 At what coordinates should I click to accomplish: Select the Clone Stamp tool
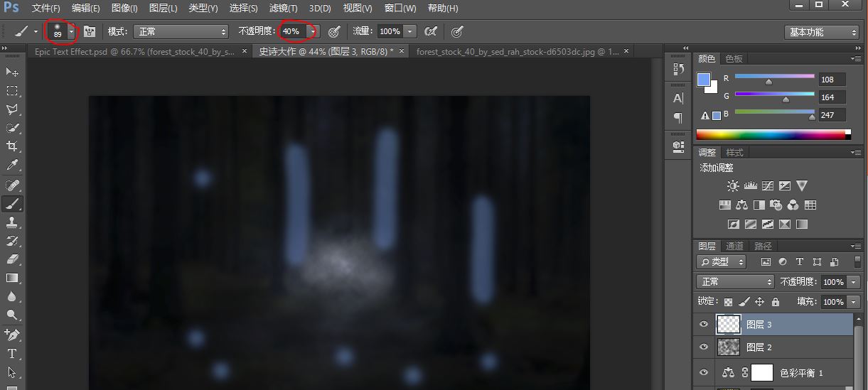pyautogui.click(x=12, y=222)
